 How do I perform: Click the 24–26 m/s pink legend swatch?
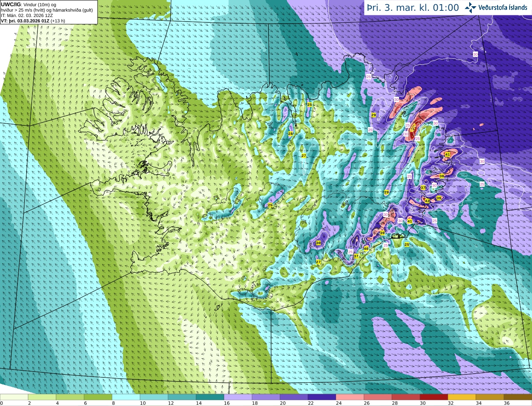pos(350,397)
